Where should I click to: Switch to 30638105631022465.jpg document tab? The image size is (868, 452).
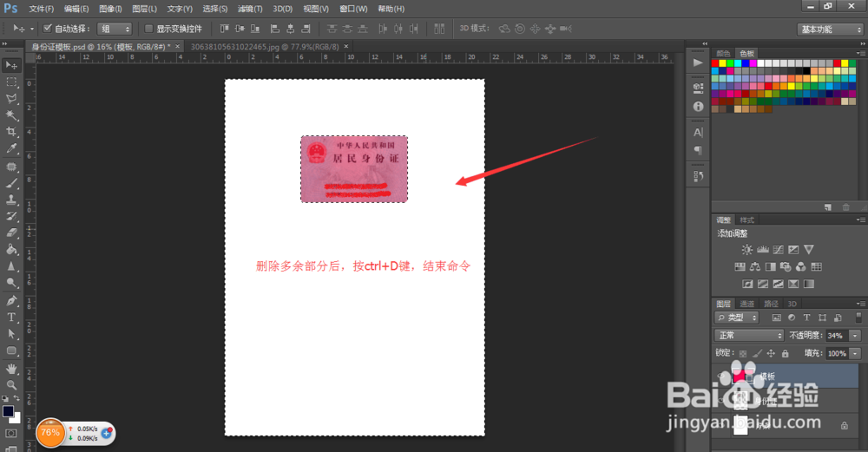(265, 47)
